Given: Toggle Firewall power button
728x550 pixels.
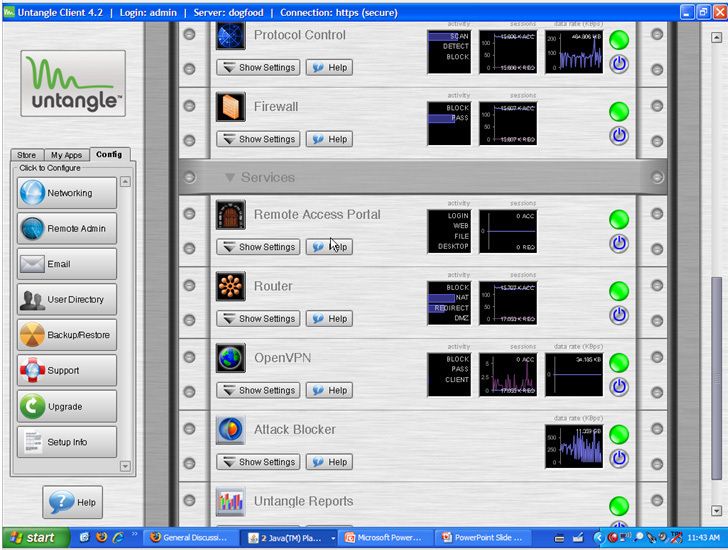Looking at the screenshot, I should [x=619, y=136].
